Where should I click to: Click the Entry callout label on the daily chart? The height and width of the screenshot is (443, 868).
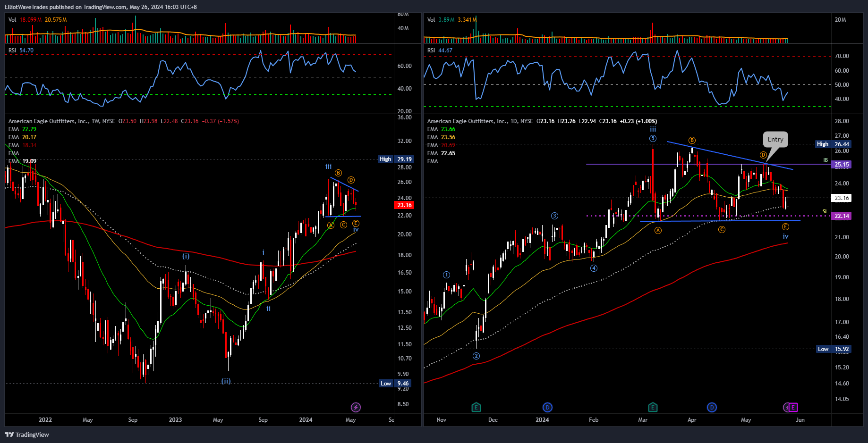pos(775,139)
